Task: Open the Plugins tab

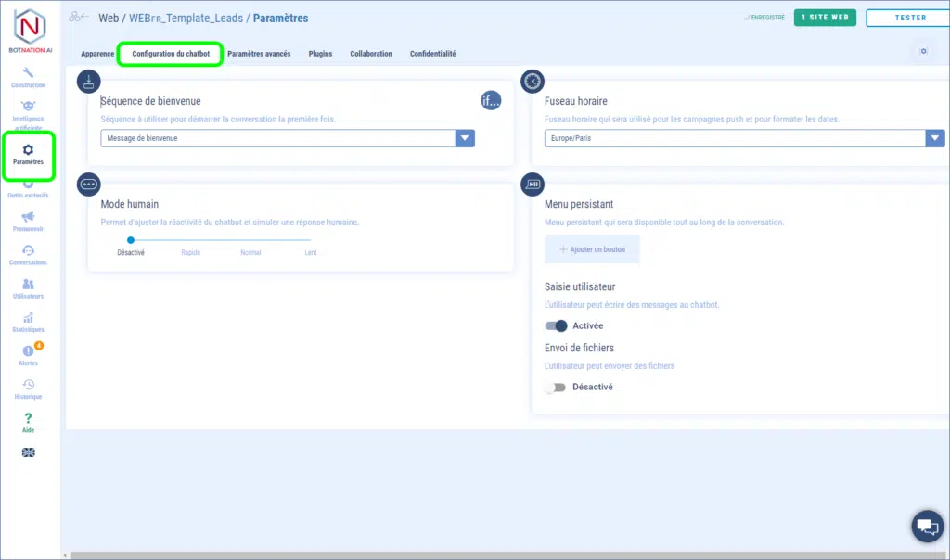Action: (320, 54)
